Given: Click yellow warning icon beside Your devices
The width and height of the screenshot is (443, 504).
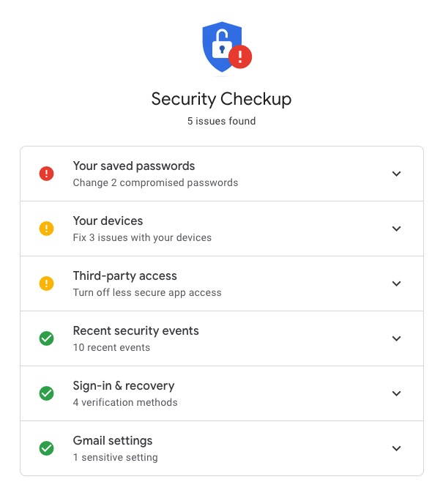Looking at the screenshot, I should point(47,229).
